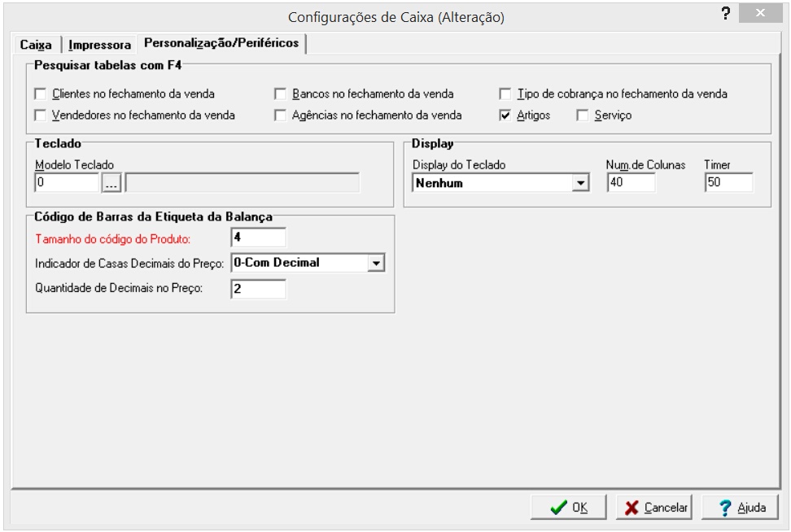Confirm with the OK button

pyautogui.click(x=568, y=507)
